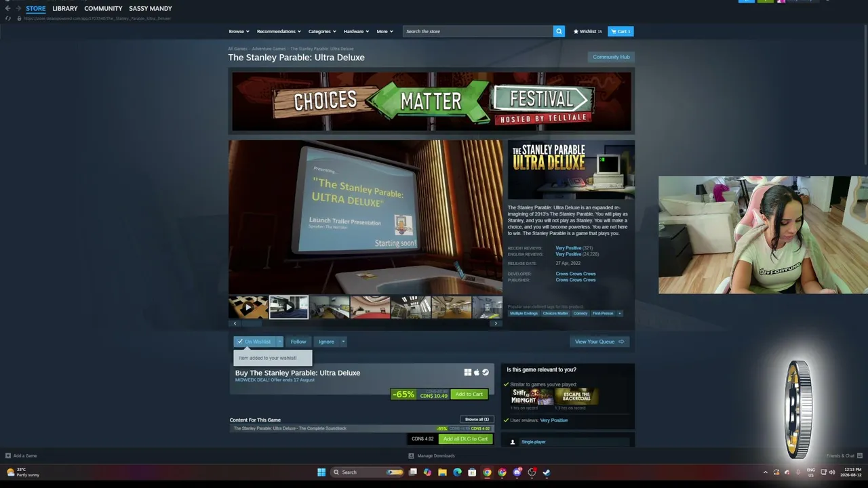Show hidden system tray icons
This screenshot has width=868, height=488.
tap(766, 472)
